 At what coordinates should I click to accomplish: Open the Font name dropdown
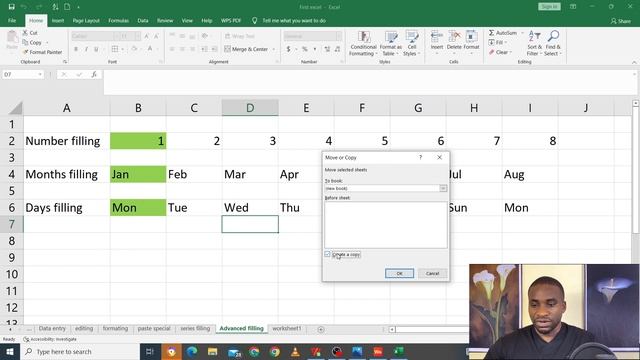point(116,36)
